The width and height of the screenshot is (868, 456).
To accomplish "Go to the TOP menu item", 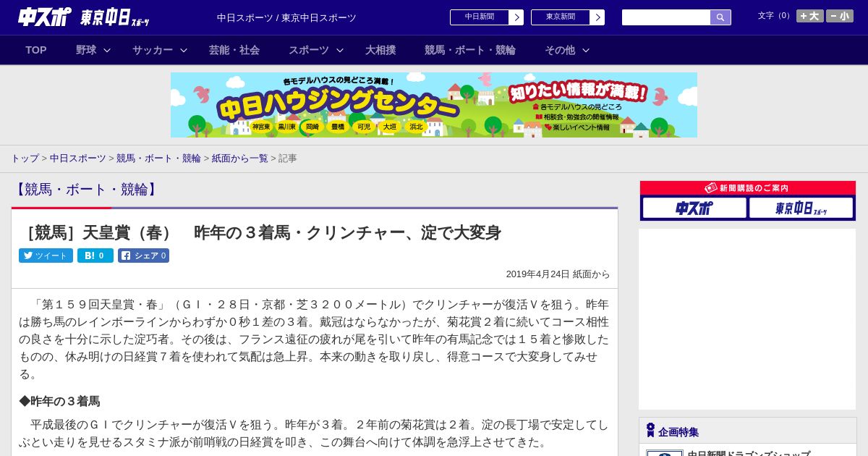I will (36, 50).
